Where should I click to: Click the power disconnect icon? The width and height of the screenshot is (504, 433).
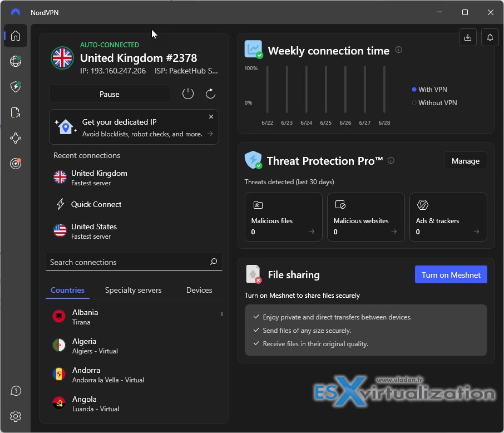point(188,94)
